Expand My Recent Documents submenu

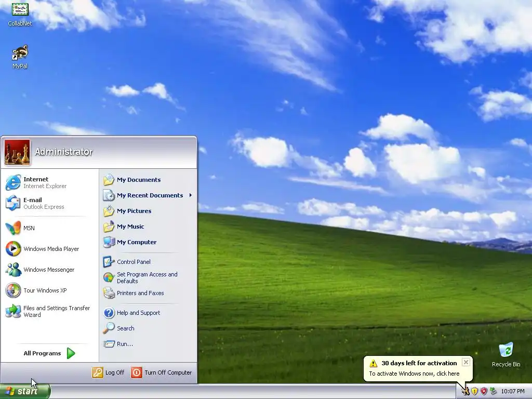coord(148,195)
